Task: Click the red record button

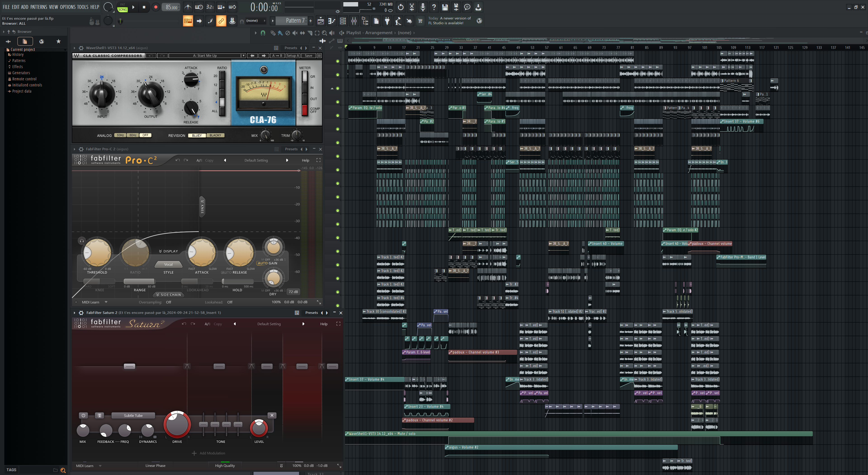Action: (x=156, y=7)
